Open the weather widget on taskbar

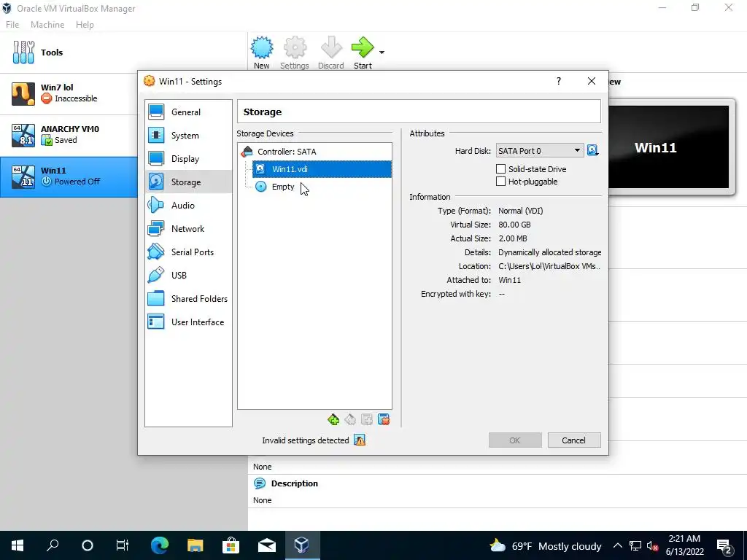546,545
